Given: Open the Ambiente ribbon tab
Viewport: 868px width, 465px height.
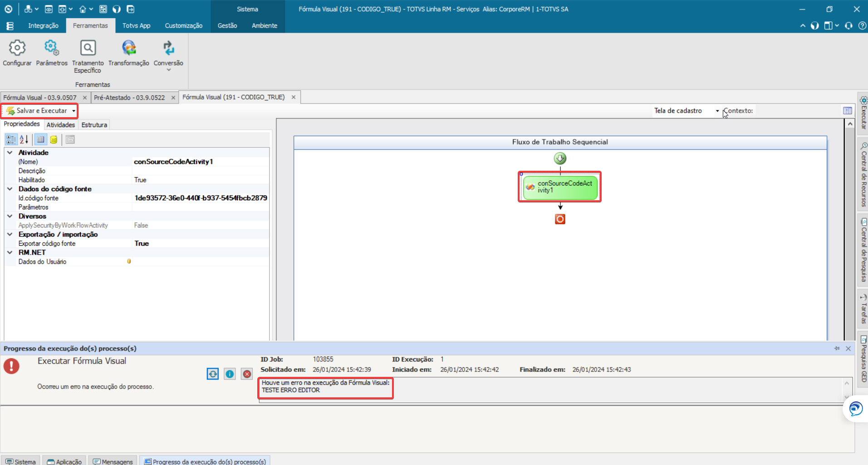Looking at the screenshot, I should tap(265, 25).
